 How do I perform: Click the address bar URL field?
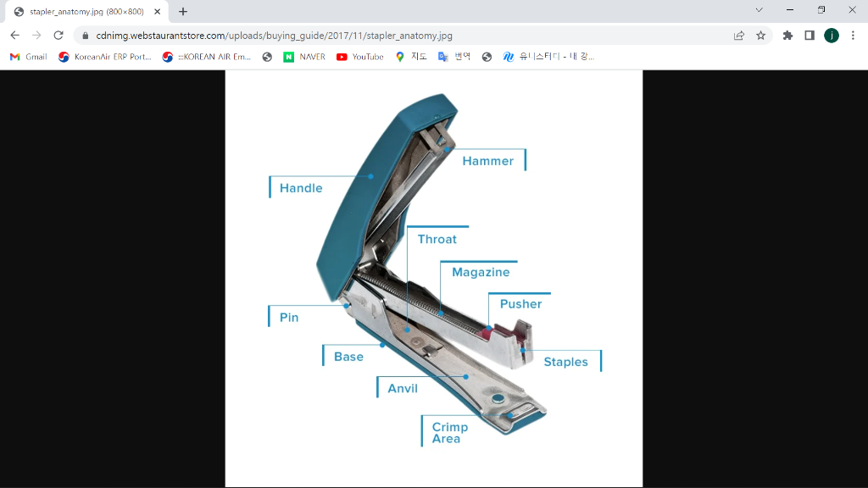coord(339,36)
